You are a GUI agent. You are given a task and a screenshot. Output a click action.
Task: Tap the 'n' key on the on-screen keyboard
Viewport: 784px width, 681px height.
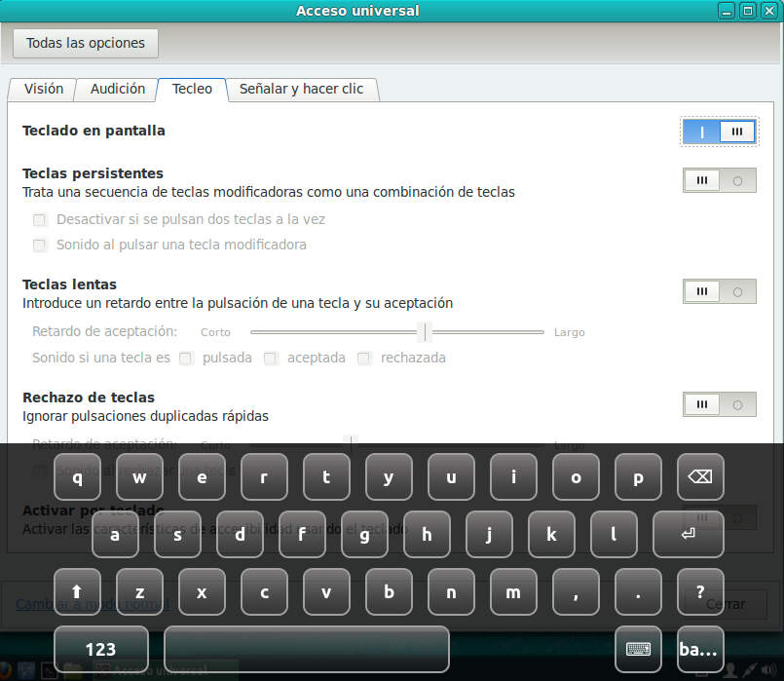(451, 591)
